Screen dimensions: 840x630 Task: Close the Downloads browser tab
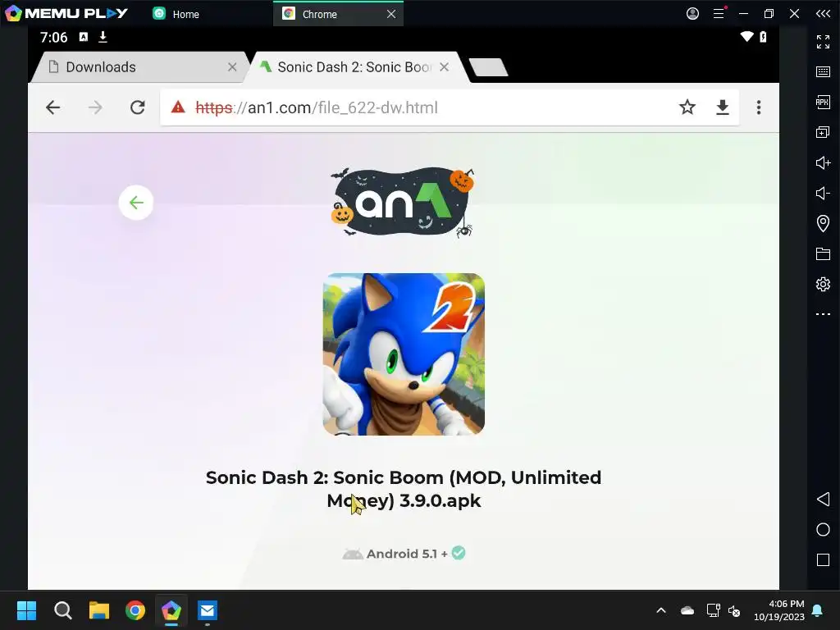(232, 67)
